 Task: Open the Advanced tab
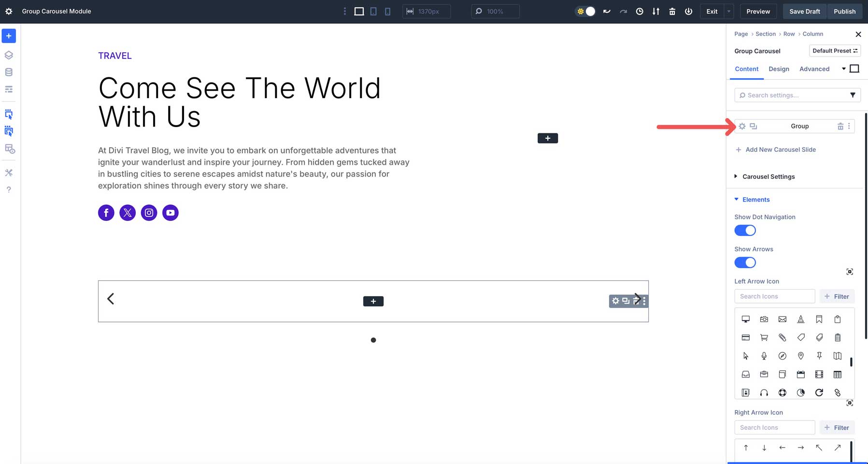click(x=814, y=69)
